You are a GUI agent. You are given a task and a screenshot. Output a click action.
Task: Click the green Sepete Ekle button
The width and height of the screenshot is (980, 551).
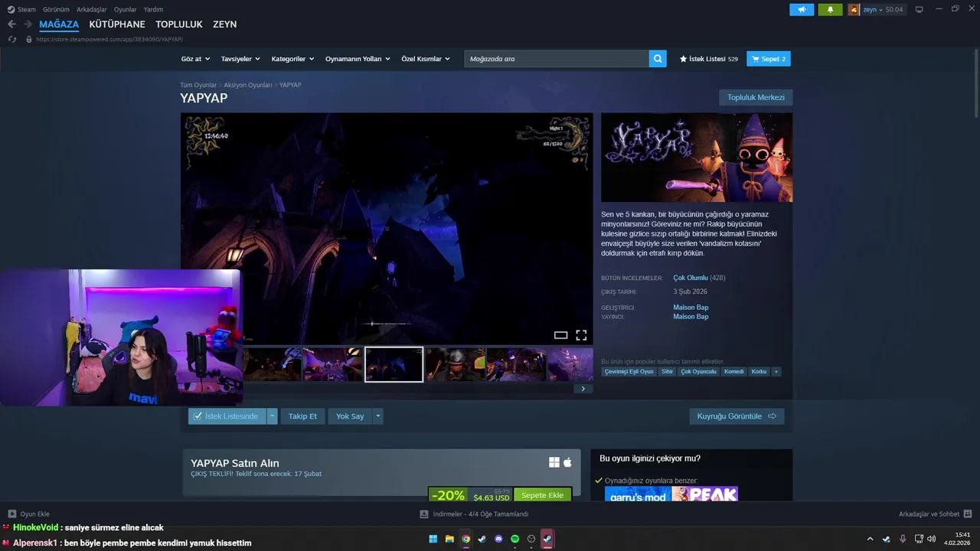click(x=542, y=495)
